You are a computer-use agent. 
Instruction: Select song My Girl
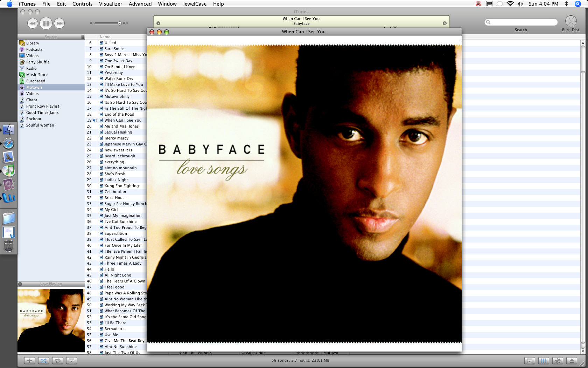111,210
